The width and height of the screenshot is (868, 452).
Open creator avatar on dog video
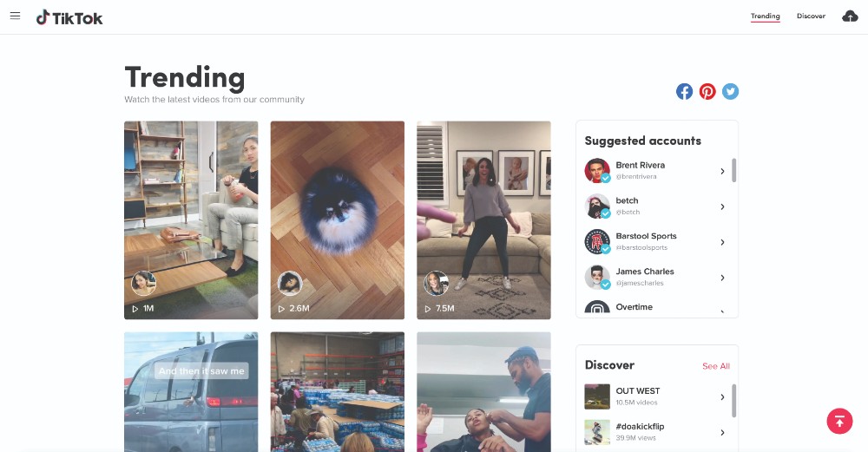pos(290,284)
